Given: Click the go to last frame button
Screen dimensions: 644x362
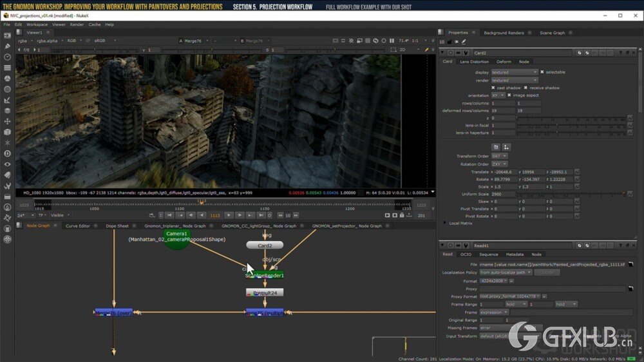Looking at the screenshot, I should (261, 215).
